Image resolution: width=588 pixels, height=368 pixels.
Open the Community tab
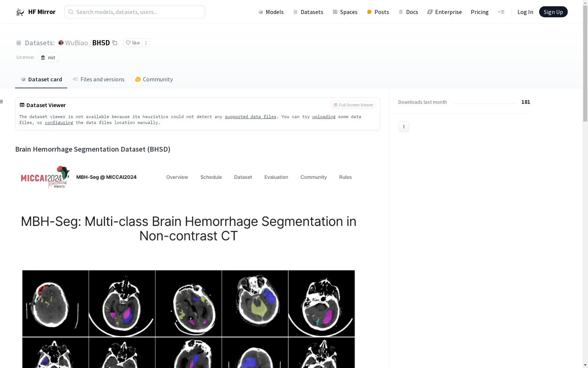154,79
